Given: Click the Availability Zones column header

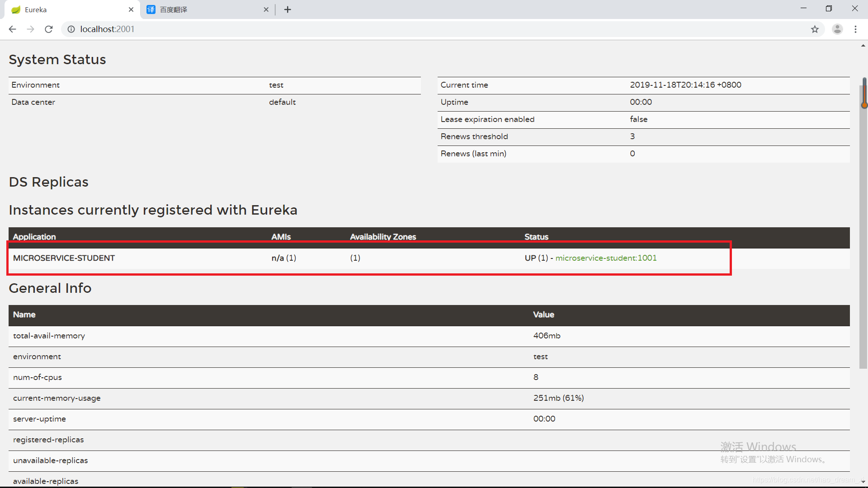Looking at the screenshot, I should (383, 237).
